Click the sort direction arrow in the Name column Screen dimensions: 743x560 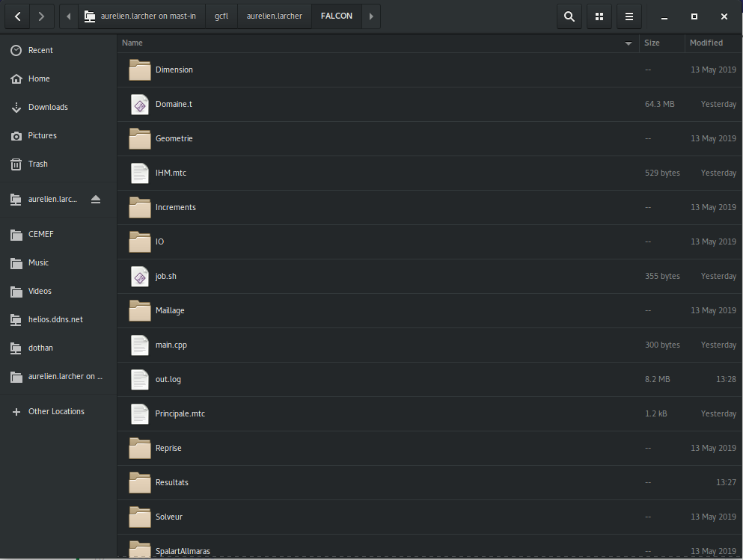coord(629,43)
